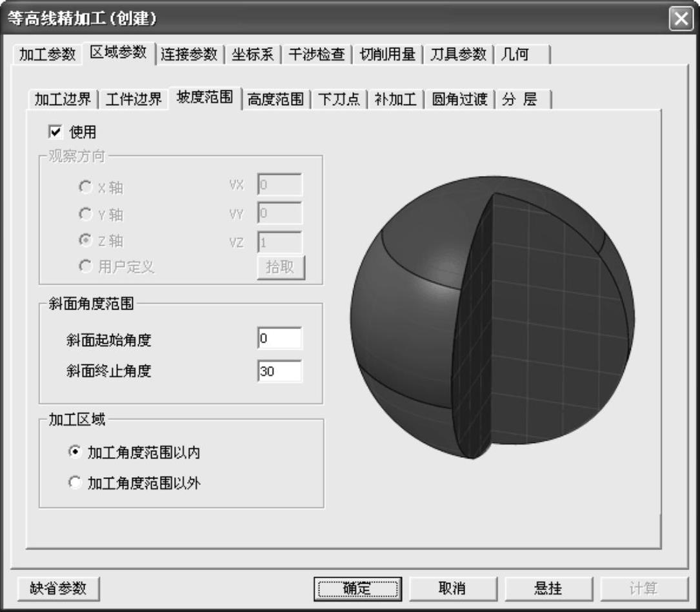Open the 连接参数 tab

click(189, 54)
